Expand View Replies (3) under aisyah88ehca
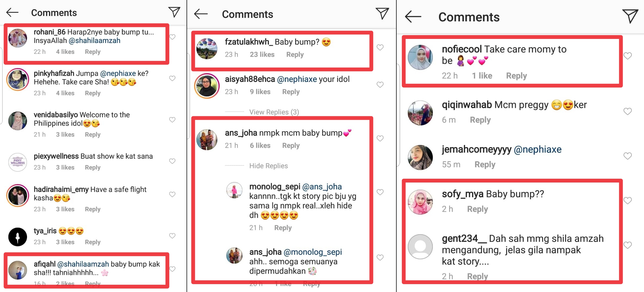This screenshot has height=292, width=644. pos(274,112)
